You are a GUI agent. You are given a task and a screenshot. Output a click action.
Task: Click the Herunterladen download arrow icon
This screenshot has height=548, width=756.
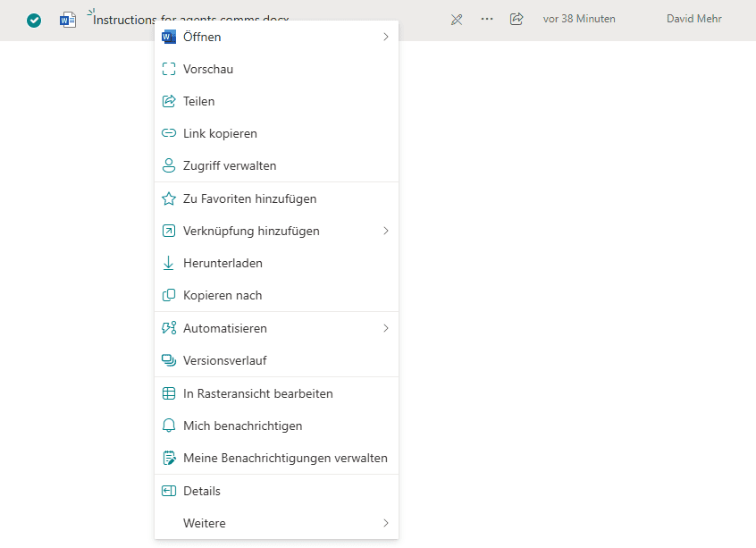(169, 263)
